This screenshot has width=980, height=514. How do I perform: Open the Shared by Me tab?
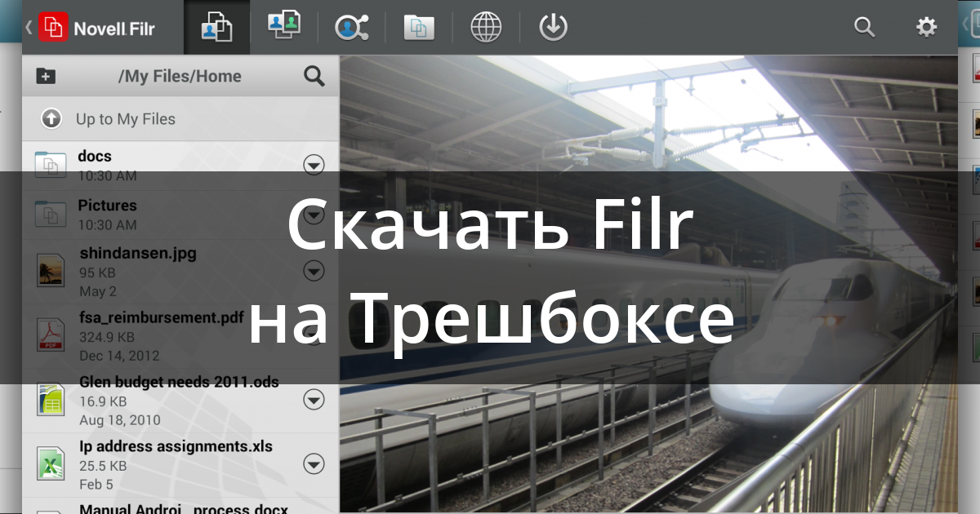(x=351, y=28)
